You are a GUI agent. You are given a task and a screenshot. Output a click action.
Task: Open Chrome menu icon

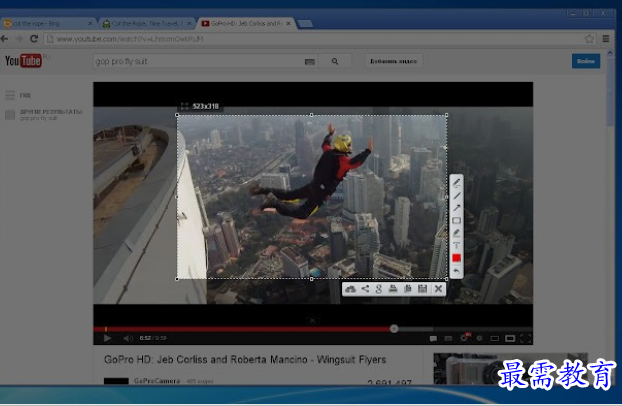coord(606,39)
